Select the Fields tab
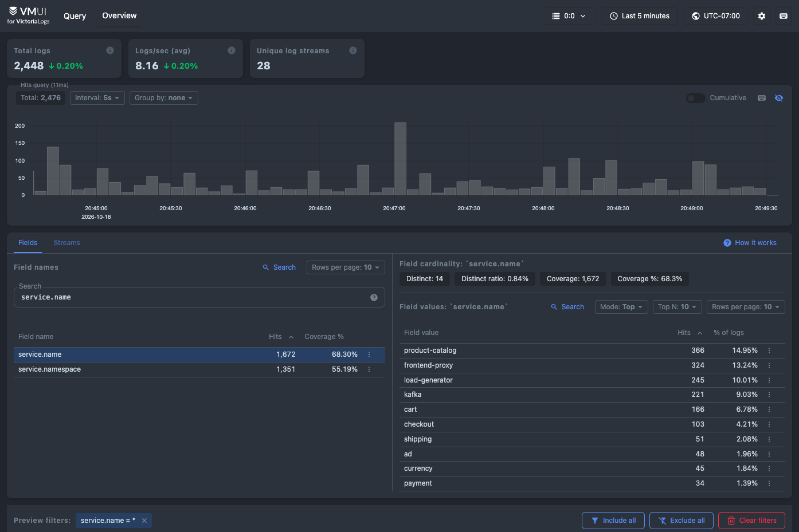The width and height of the screenshot is (799, 532). click(28, 243)
